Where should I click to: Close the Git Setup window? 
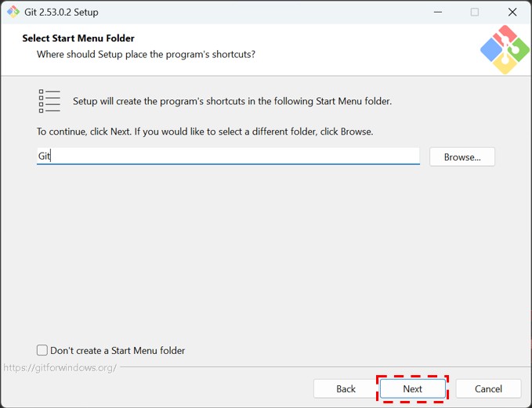(x=512, y=13)
